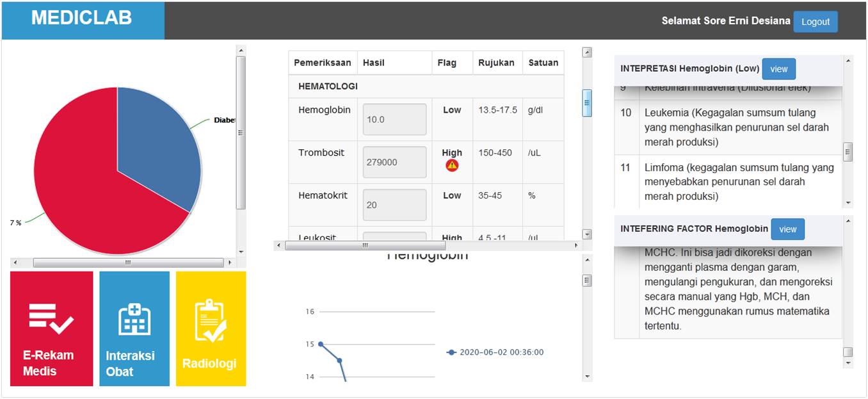The width and height of the screenshot is (868, 399).
Task: Open the Radiologi tile
Action: click(211, 329)
